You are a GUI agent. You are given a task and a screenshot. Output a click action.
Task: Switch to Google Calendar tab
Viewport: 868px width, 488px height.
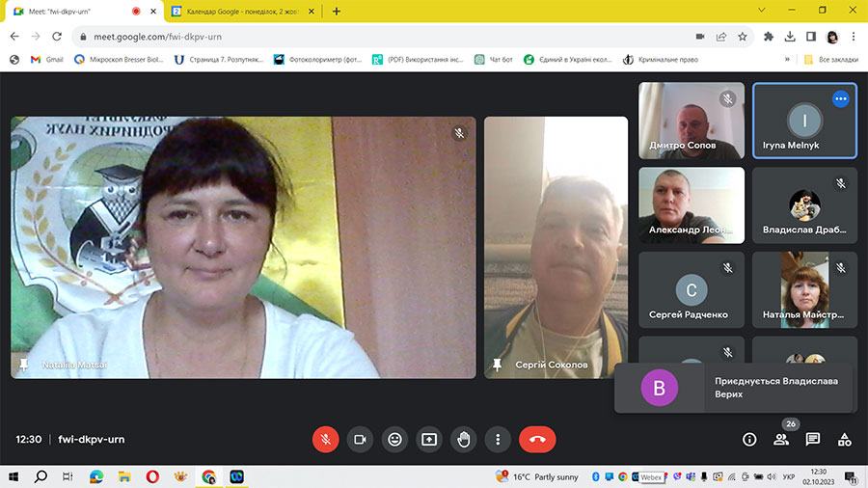pos(241,11)
